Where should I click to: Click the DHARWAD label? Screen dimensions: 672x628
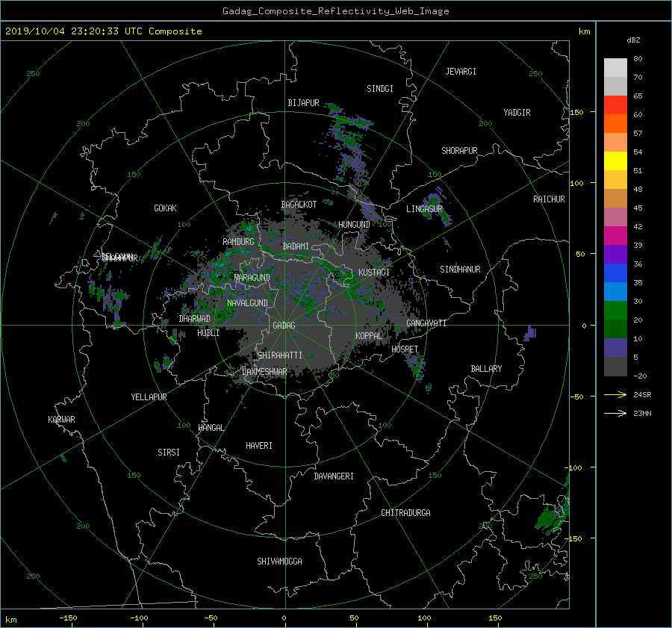(x=194, y=319)
